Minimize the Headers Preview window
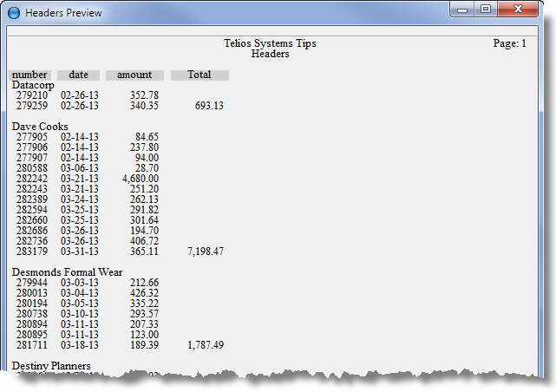This screenshot has height=392, width=556. pos(463,10)
